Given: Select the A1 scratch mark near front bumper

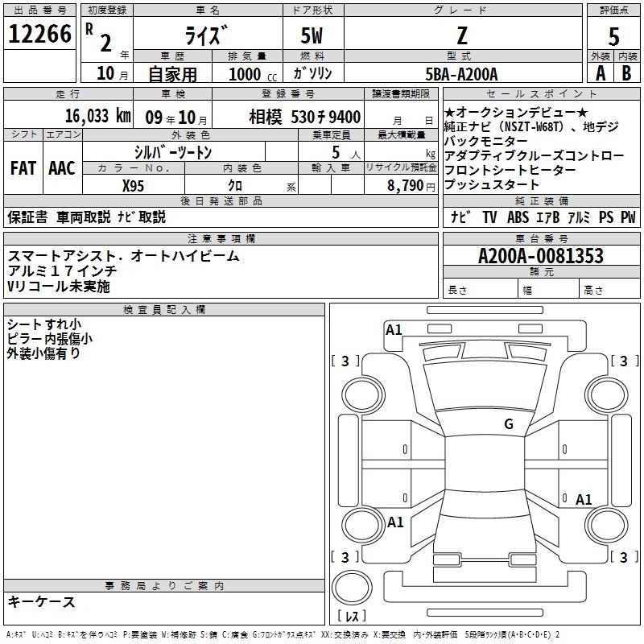Looking at the screenshot, I should click(394, 329).
